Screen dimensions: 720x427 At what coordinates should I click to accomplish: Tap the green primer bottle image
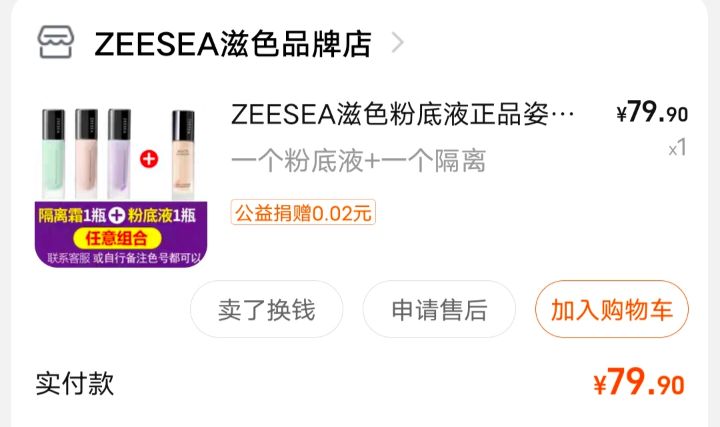coord(53,153)
